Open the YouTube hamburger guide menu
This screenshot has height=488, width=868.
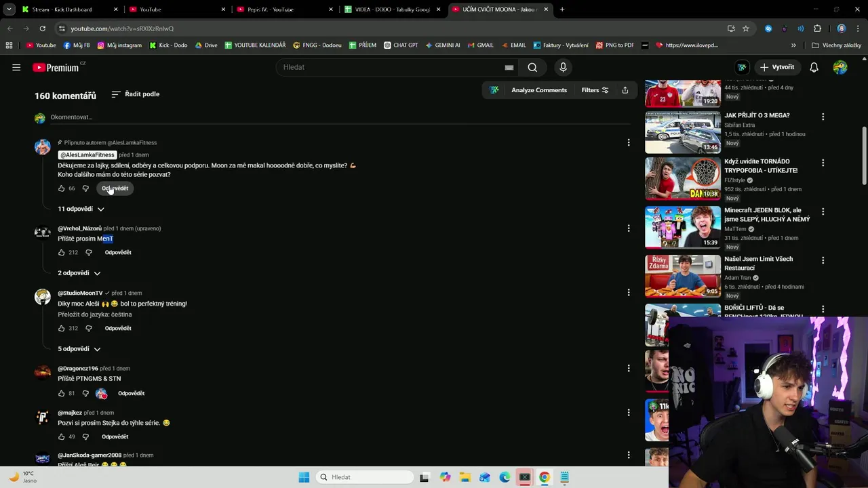point(16,67)
